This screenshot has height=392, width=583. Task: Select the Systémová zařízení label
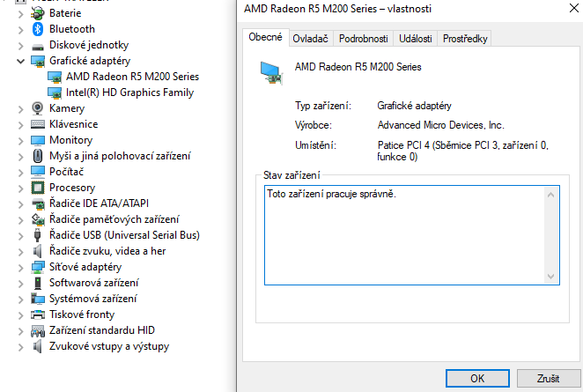pos(93,299)
